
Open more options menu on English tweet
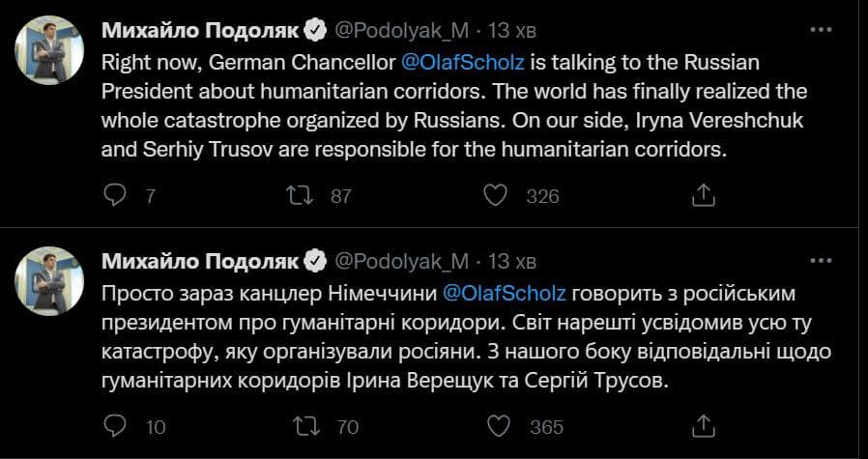[820, 30]
